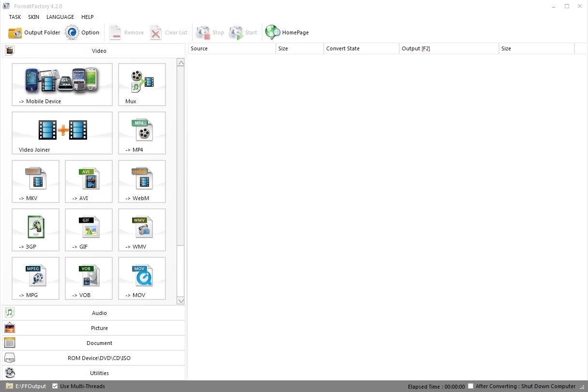Choose the -> MP4 conversion icon
588x392 pixels.
point(142,133)
